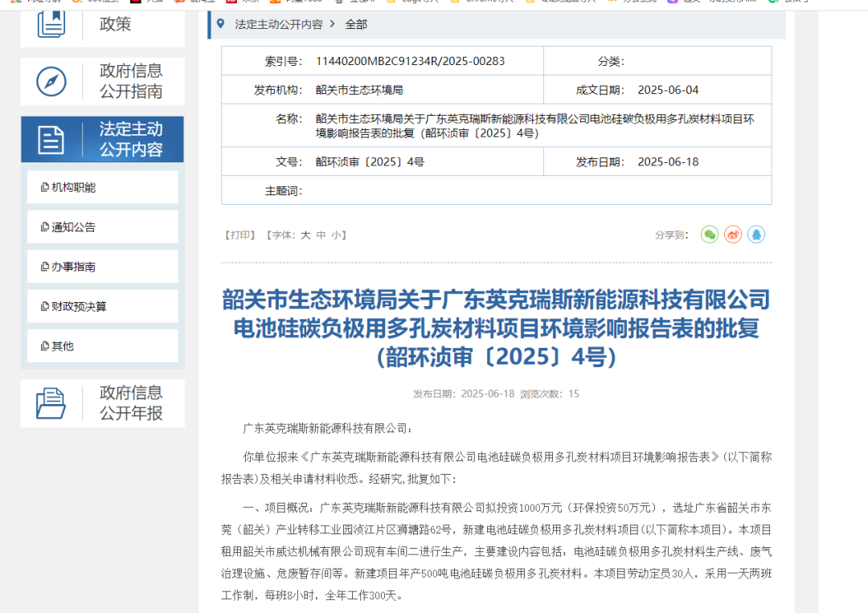This screenshot has height=613, width=868.
Task: Open the 政策 sidebar document icon
Action: 51,24
